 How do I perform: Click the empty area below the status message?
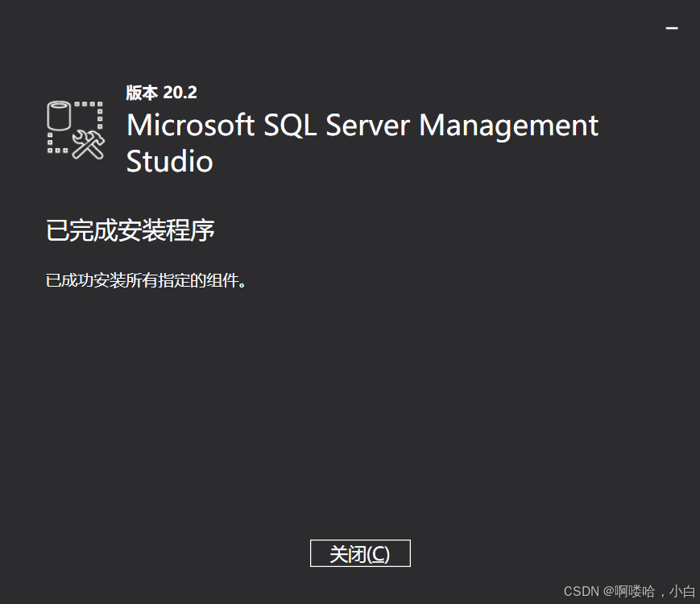pyautogui.click(x=350, y=403)
